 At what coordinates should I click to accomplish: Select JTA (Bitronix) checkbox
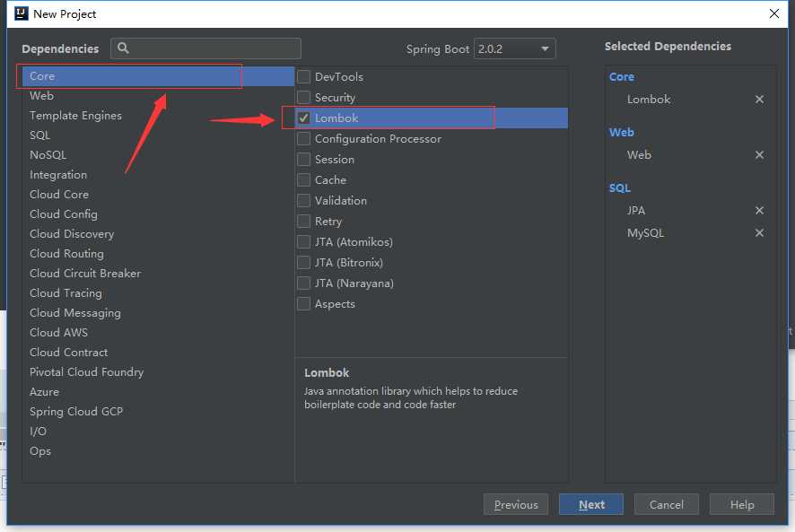(x=303, y=263)
